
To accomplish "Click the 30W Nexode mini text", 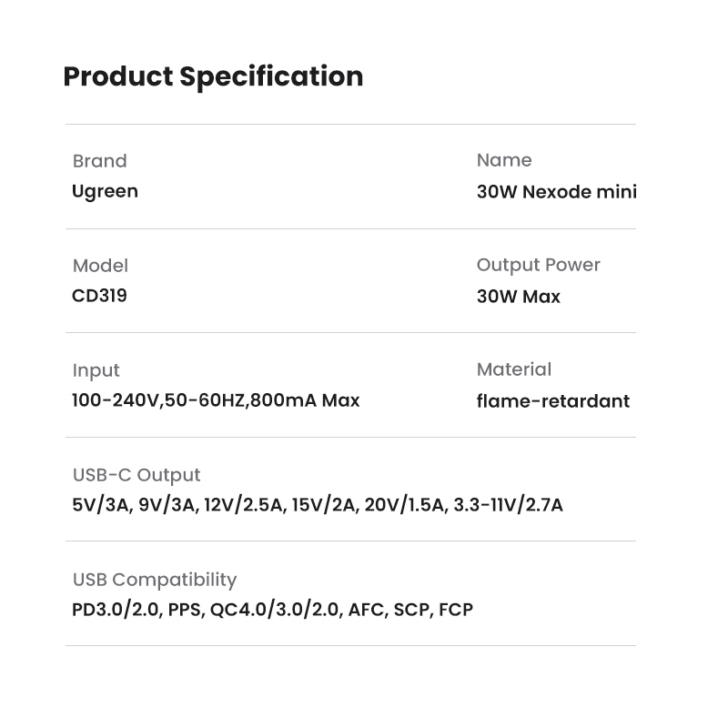I will (x=556, y=192).
